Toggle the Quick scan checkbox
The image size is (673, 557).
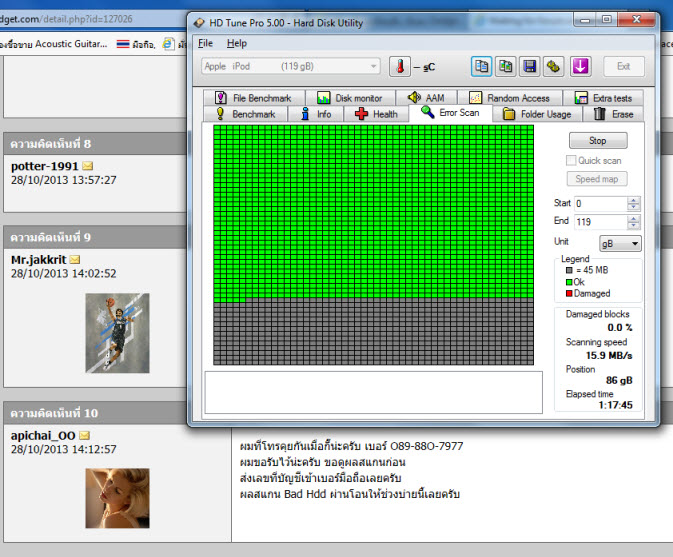[571, 160]
